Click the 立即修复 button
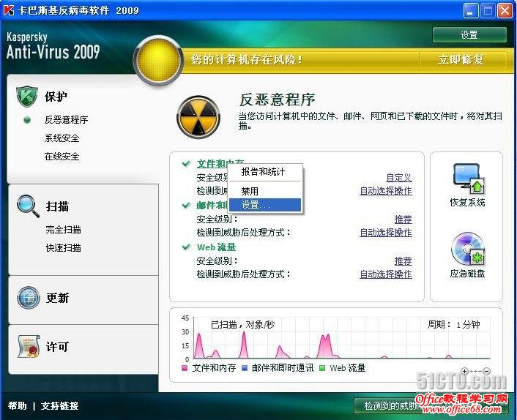 coord(461,60)
